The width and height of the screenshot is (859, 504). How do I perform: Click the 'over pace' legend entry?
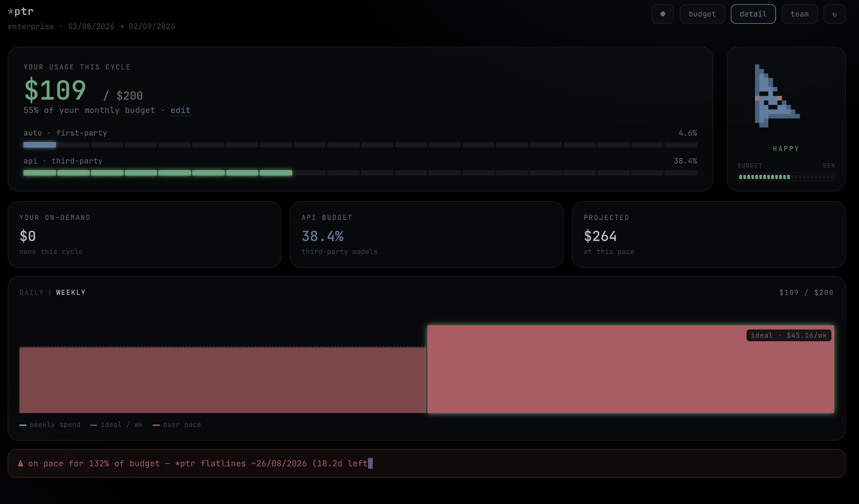pyautogui.click(x=177, y=425)
